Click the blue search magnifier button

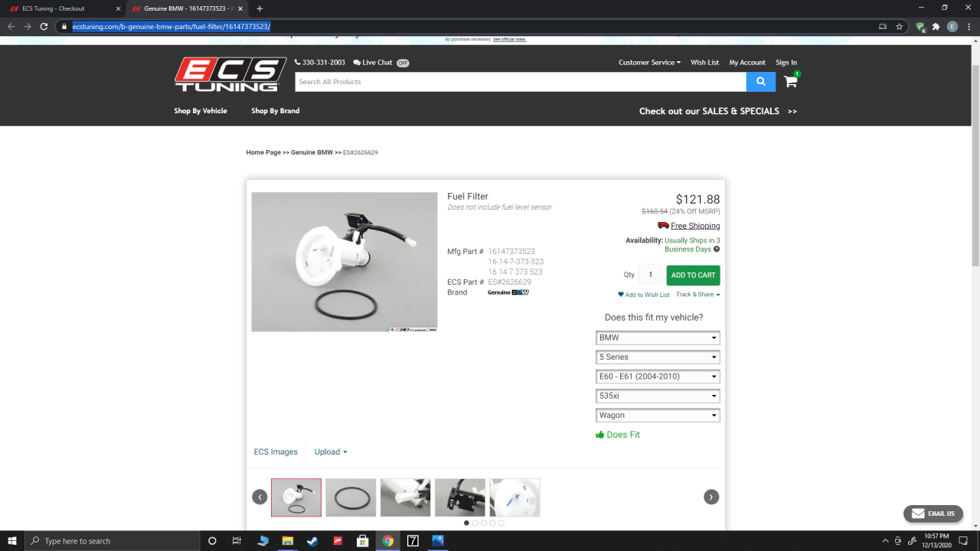761,82
